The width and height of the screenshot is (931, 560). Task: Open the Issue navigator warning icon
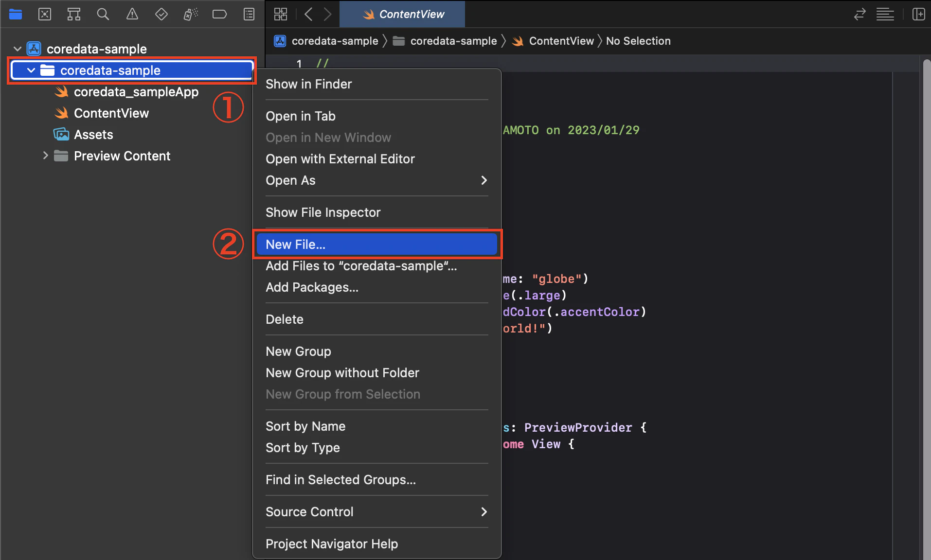(132, 14)
